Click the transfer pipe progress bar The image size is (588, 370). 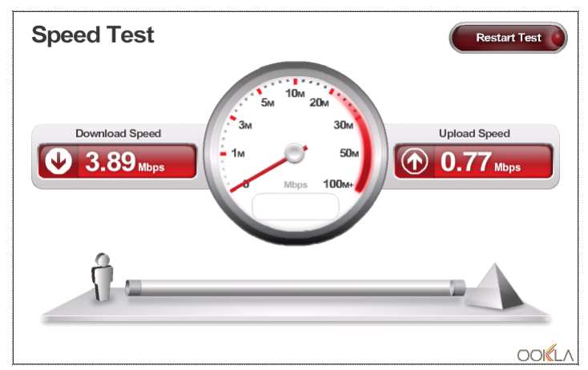295,288
